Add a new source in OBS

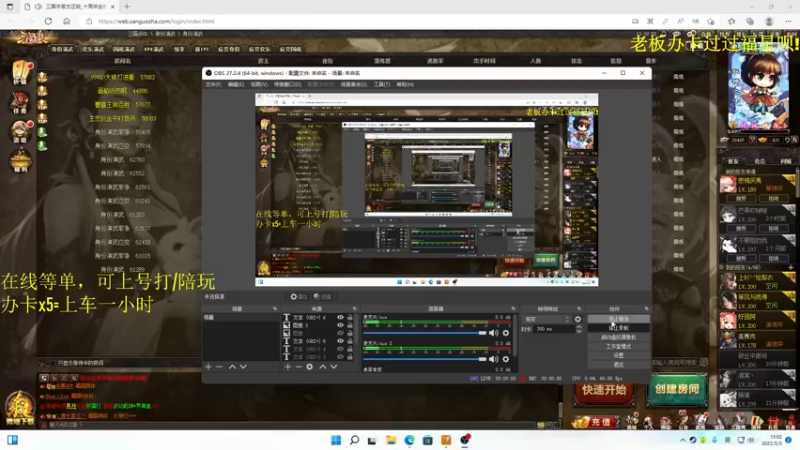pyautogui.click(x=288, y=367)
